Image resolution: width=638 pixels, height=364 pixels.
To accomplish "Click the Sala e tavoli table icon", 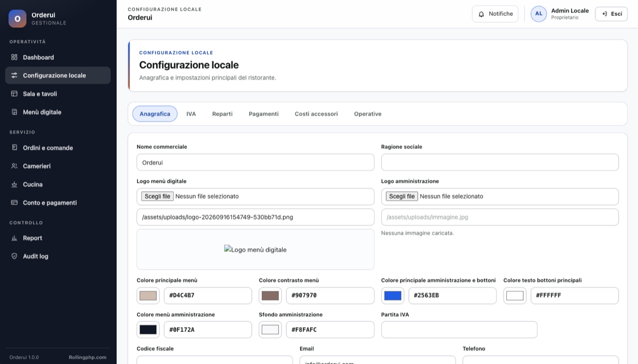I will 14,94.
